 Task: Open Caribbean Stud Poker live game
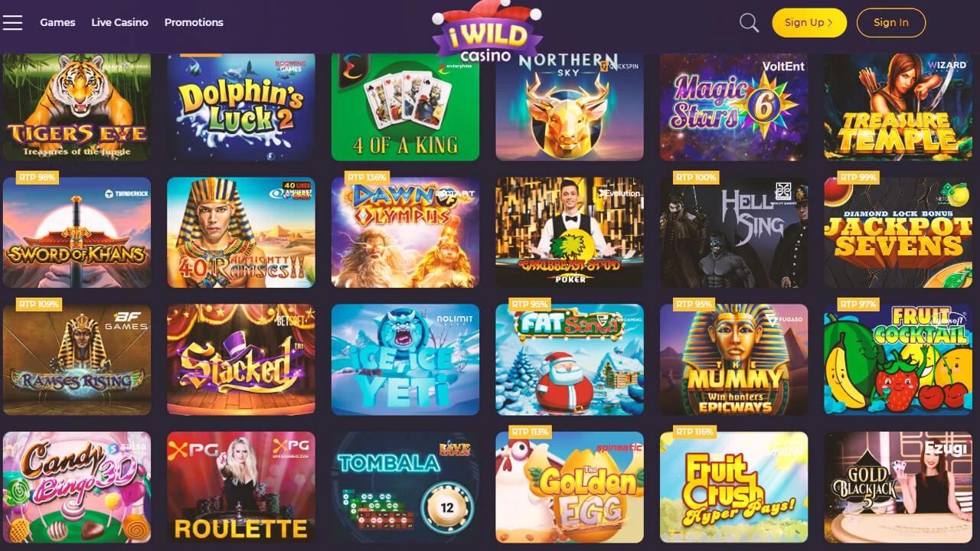[570, 233]
